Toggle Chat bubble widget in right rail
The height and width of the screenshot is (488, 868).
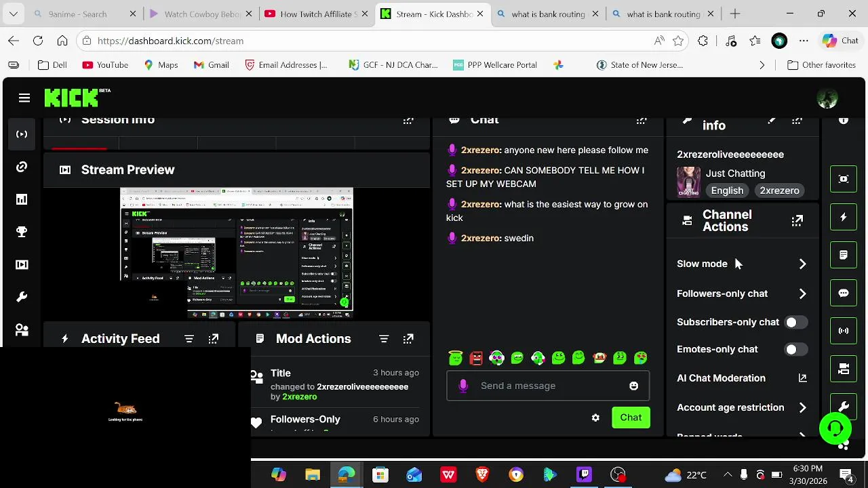pyautogui.click(x=844, y=293)
